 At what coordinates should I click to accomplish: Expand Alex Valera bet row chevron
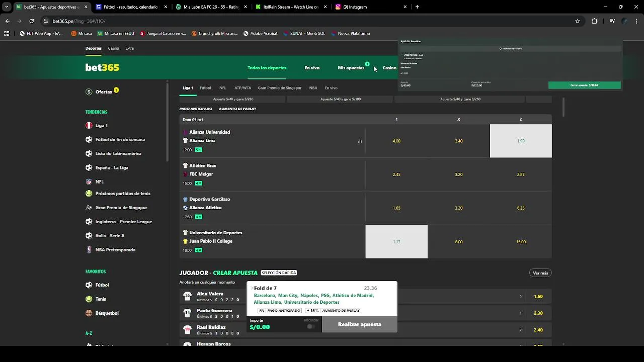point(520,297)
